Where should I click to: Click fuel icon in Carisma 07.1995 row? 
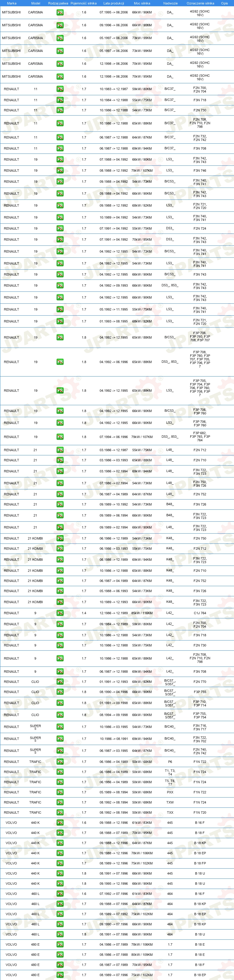[60, 12]
